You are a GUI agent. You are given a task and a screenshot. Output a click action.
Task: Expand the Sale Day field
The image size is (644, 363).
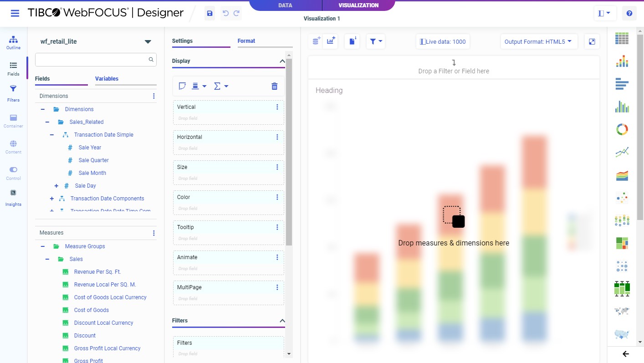tap(56, 185)
